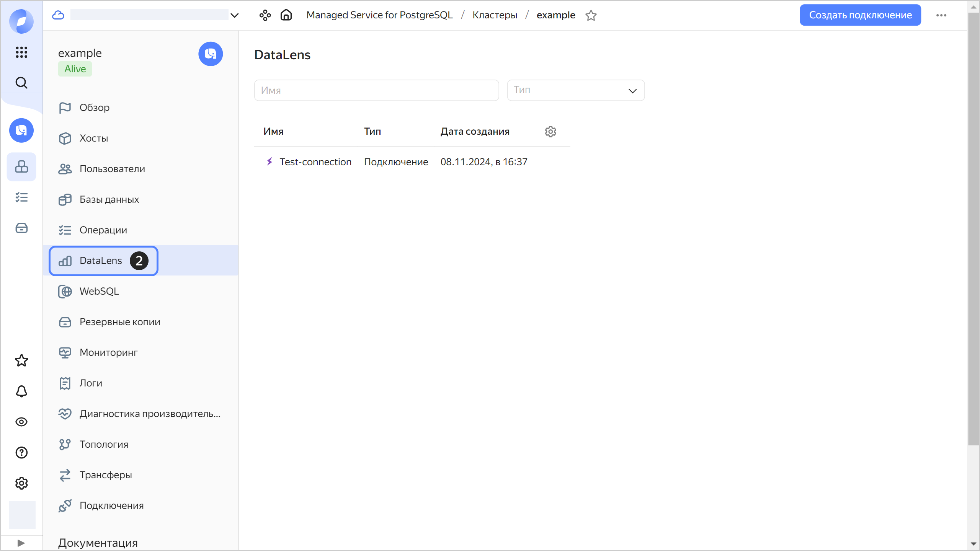980x551 pixels.
Task: Open notifications bell icon
Action: [x=21, y=391]
